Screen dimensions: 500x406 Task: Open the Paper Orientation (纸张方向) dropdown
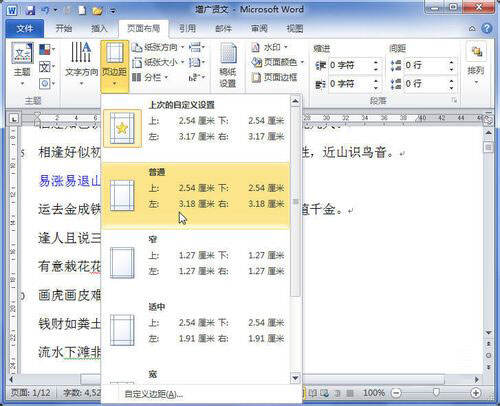158,47
